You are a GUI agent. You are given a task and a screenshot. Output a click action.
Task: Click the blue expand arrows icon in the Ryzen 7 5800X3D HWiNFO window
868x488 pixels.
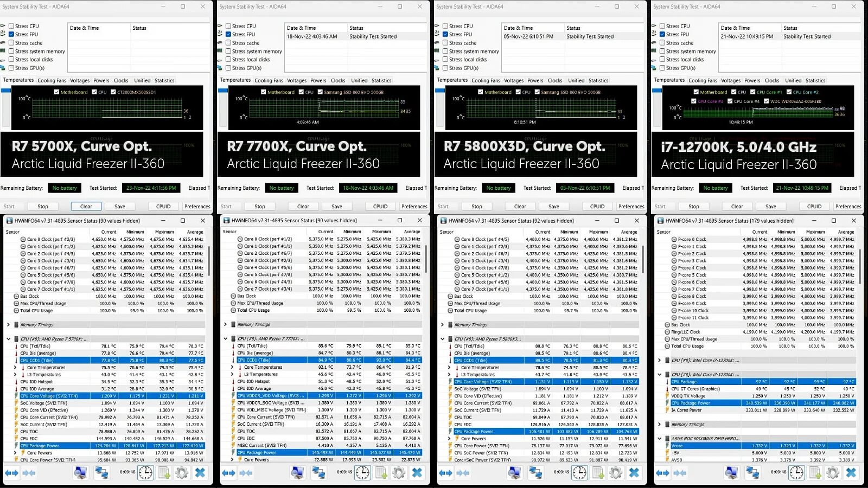pyautogui.click(x=445, y=473)
